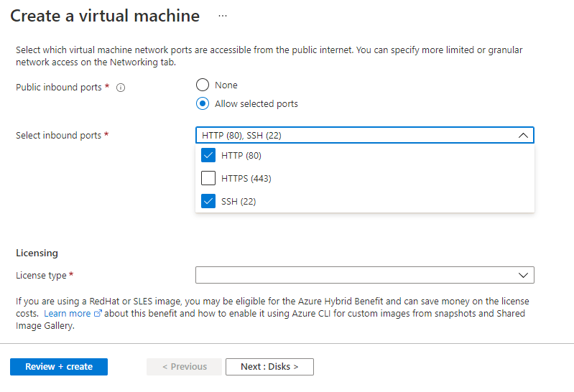Open the ellipsis menu beside the page title
Viewport: 574px width, 392px height.
223,16
